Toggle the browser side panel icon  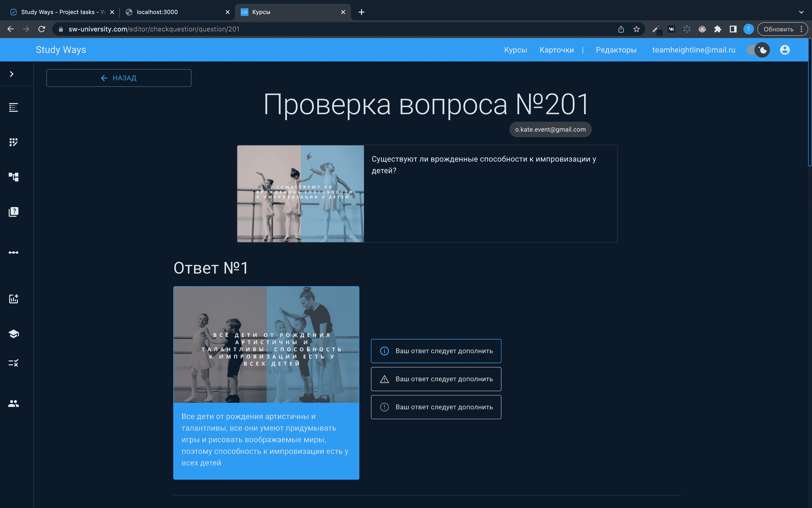pyautogui.click(x=733, y=29)
